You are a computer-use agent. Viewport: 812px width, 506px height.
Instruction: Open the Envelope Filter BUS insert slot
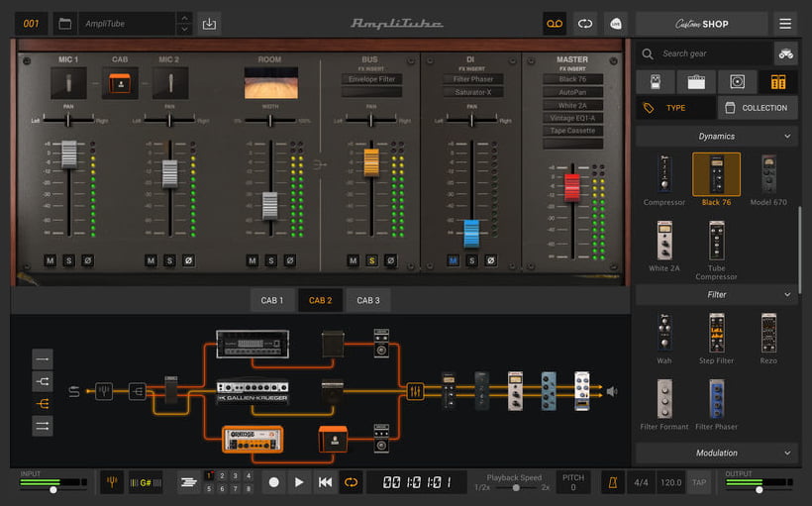371,79
